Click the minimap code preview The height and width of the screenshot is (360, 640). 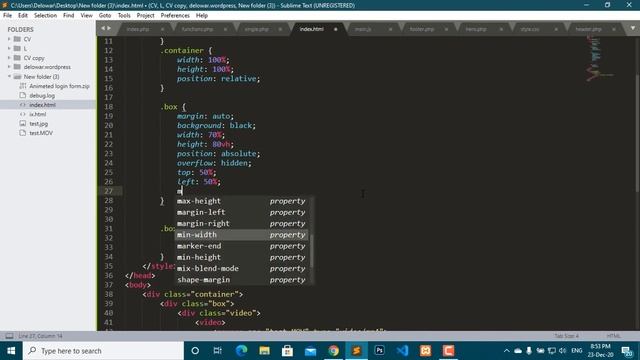(599, 58)
